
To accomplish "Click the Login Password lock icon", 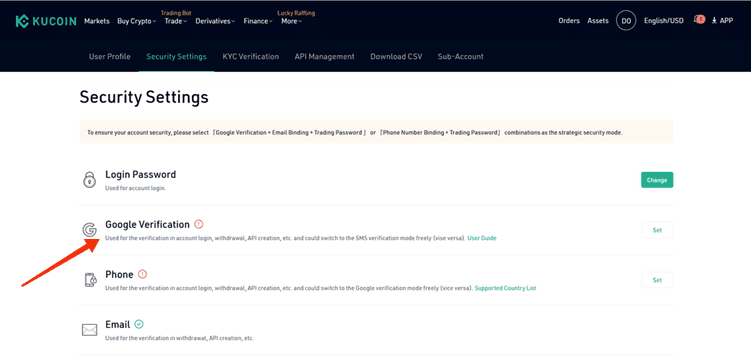I will [90, 180].
